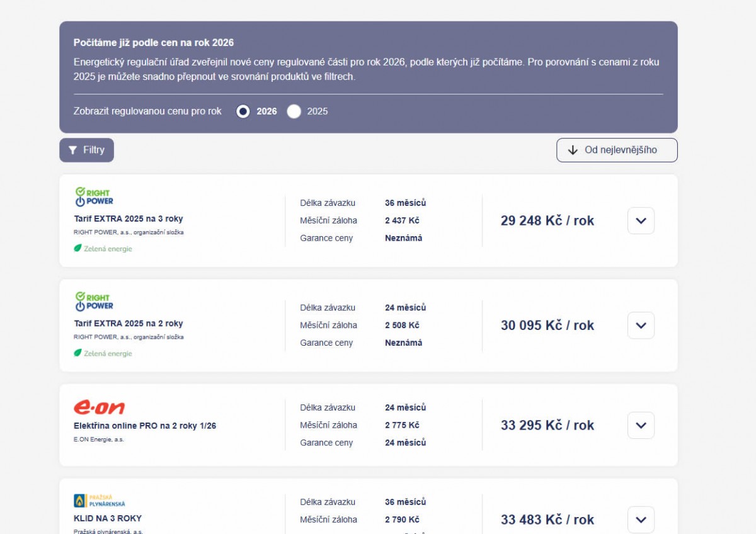Click the Right Power logo on 2-year tariff

(93, 301)
